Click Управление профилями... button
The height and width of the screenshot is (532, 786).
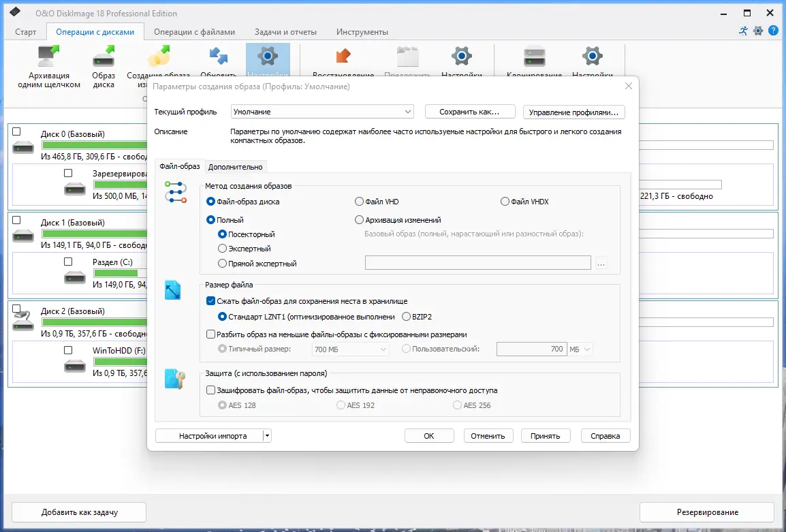[x=573, y=112]
